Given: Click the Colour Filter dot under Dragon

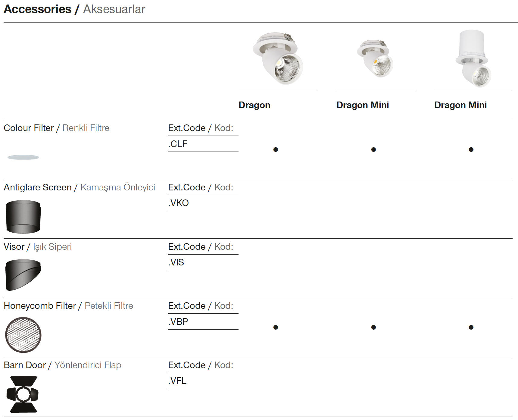Looking at the screenshot, I should click(x=276, y=149).
